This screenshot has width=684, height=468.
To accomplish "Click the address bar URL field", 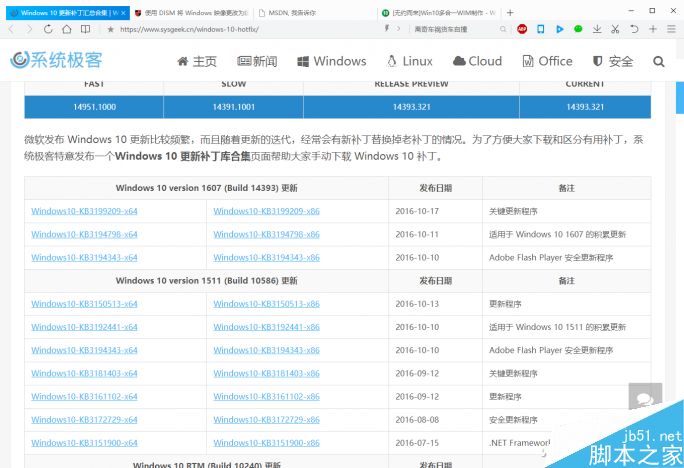I will [244, 29].
